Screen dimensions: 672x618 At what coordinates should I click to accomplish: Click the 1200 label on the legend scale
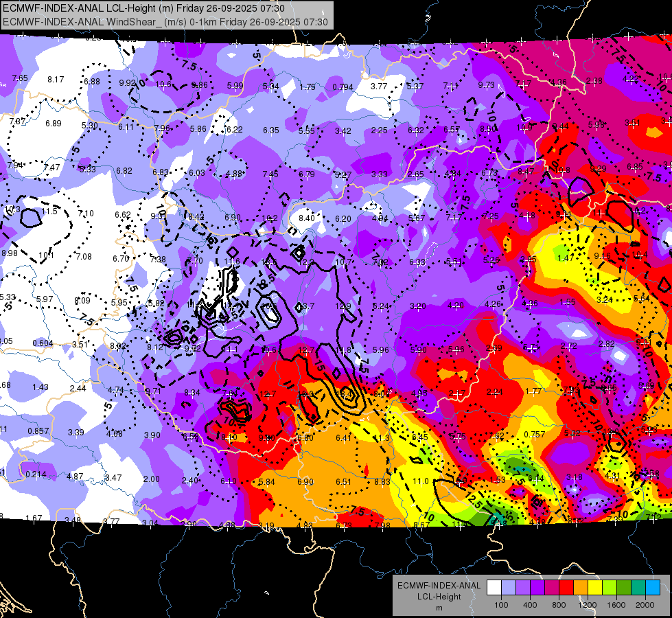click(587, 605)
